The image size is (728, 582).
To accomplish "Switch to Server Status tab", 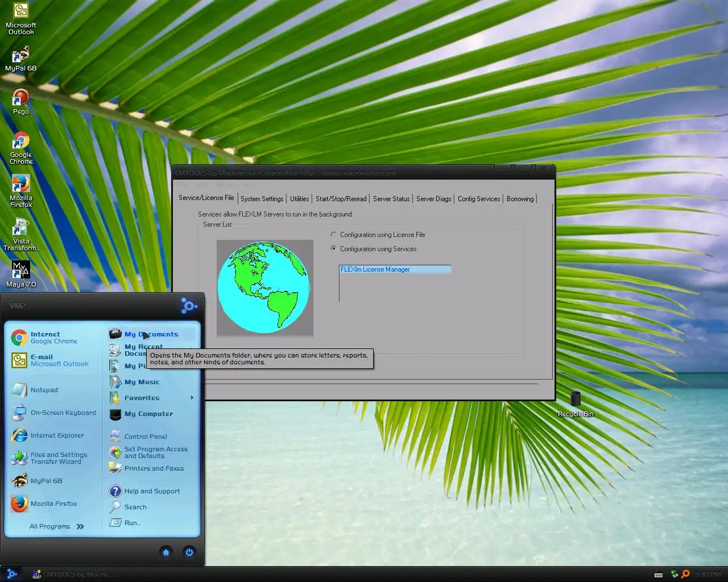I will pyautogui.click(x=391, y=199).
